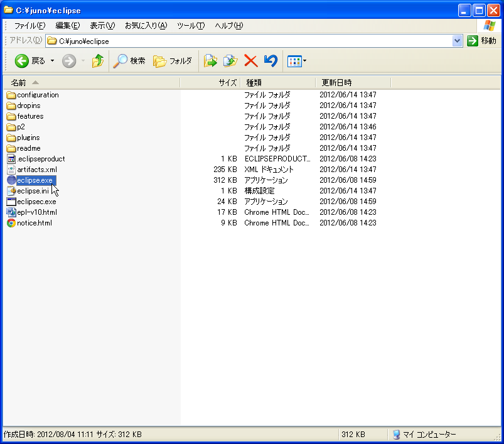Click the file name 'plugins'
The width and height of the screenshot is (504, 444).
point(28,138)
